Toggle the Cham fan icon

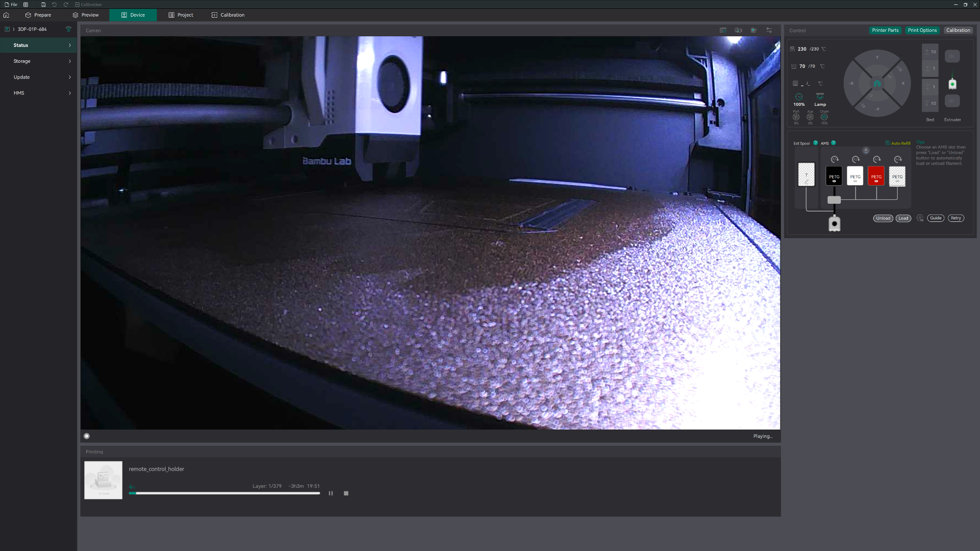click(x=824, y=117)
